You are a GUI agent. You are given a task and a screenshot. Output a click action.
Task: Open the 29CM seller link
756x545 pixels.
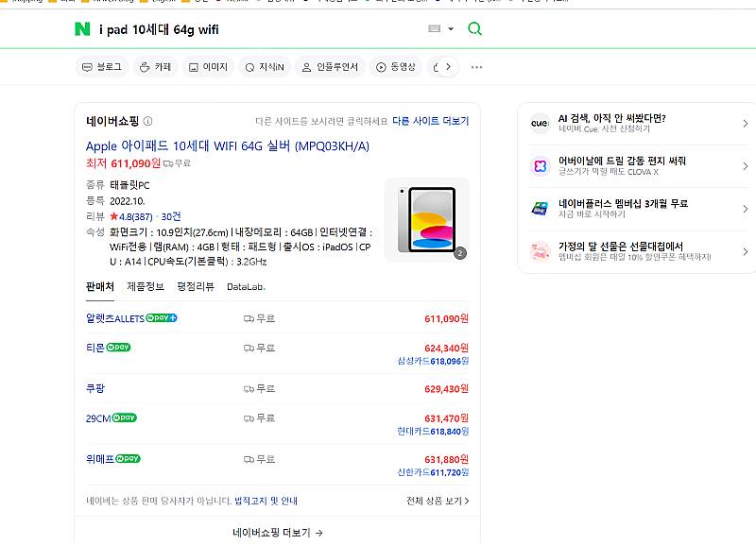pyautogui.click(x=98, y=418)
